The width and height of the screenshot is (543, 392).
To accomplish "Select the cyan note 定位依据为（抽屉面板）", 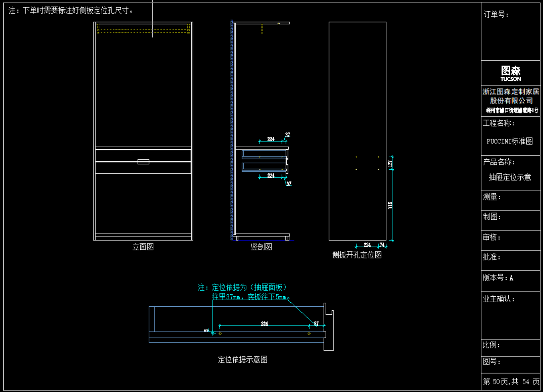I will tap(242, 287).
